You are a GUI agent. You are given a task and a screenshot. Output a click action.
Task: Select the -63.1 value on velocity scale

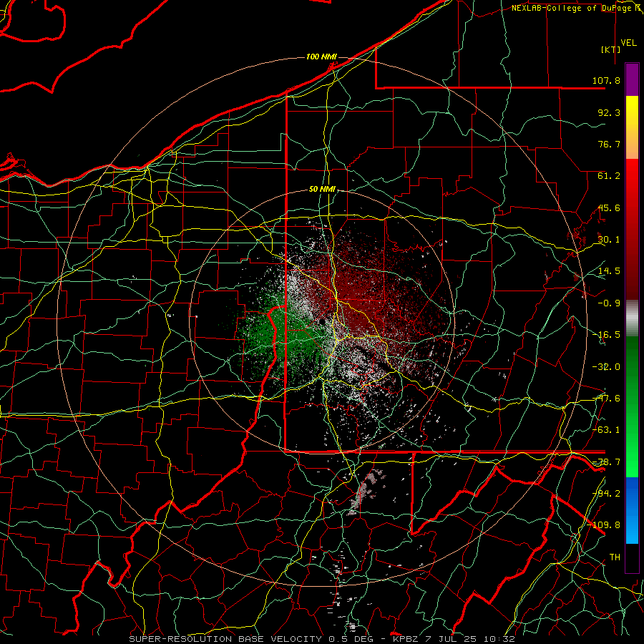tap(606, 430)
